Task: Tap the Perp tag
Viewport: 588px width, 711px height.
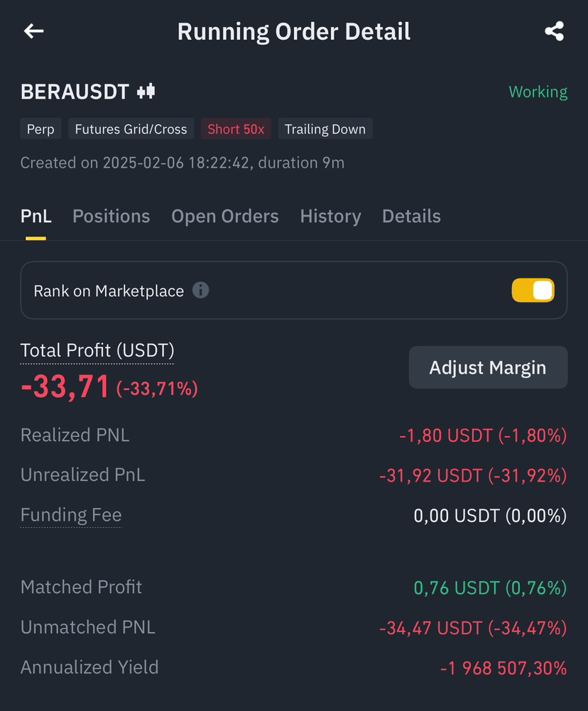Action: click(40, 129)
